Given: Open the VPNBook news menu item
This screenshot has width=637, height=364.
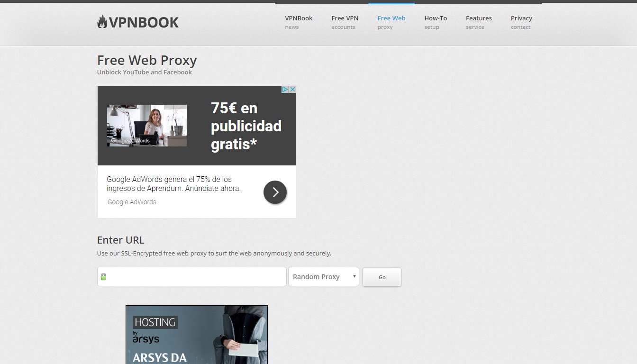Looking at the screenshot, I should point(299,22).
